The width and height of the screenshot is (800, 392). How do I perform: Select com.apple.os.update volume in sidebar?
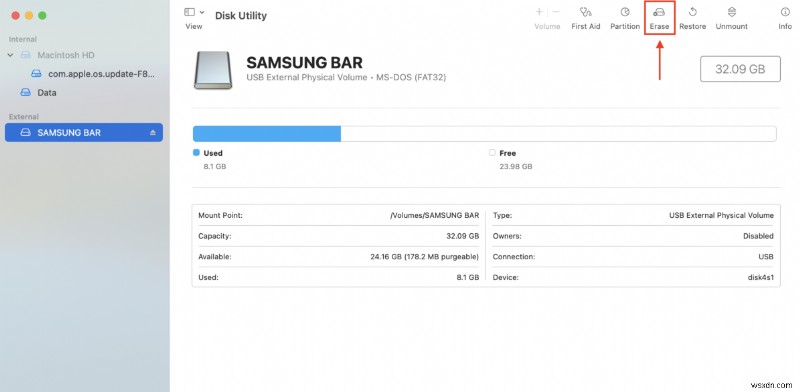point(101,74)
